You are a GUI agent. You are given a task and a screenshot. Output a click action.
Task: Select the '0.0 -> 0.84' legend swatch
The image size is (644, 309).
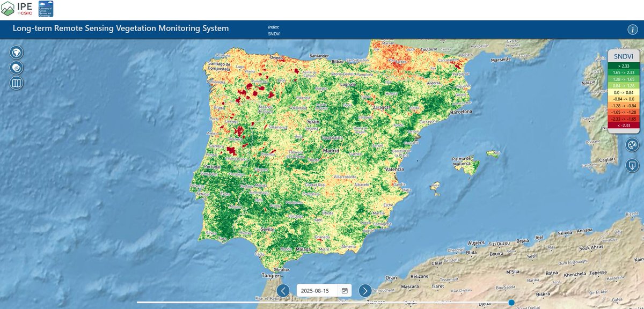click(x=624, y=92)
